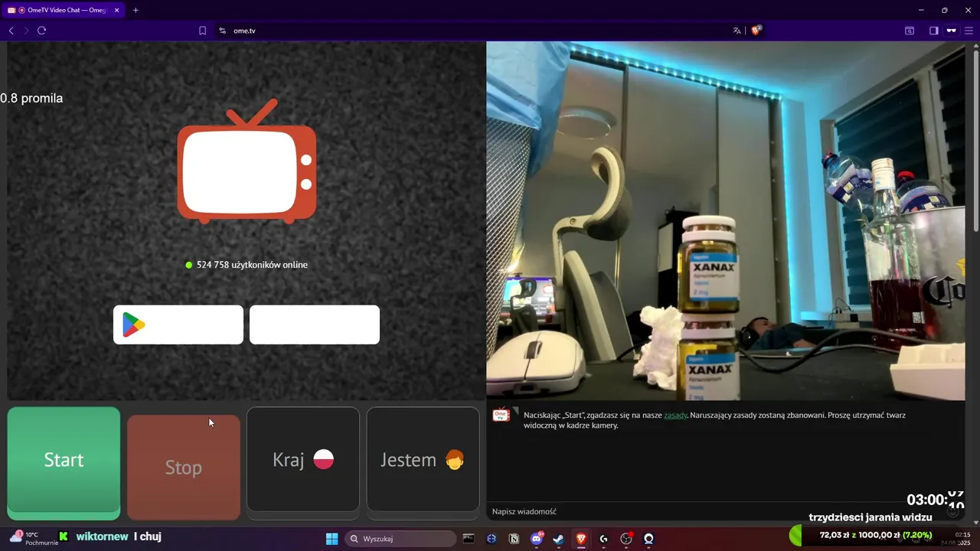This screenshot has height=551, width=980.
Task: Open the page translate icon
Action: tap(737, 31)
